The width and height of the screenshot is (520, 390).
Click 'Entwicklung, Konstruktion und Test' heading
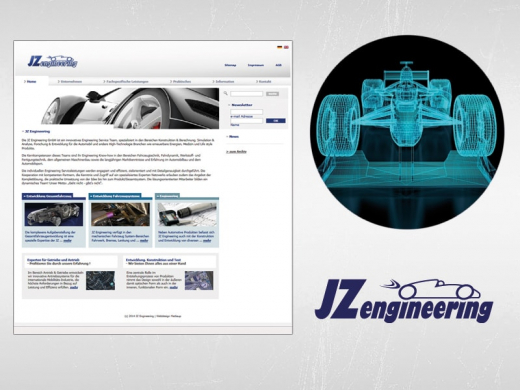(153, 260)
